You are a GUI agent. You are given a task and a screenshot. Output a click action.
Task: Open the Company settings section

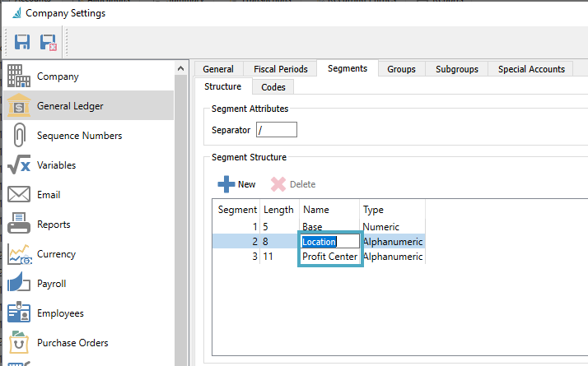point(58,76)
